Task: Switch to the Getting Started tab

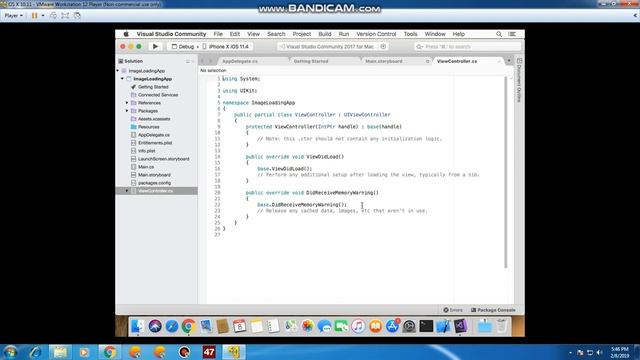Action: tap(311, 61)
